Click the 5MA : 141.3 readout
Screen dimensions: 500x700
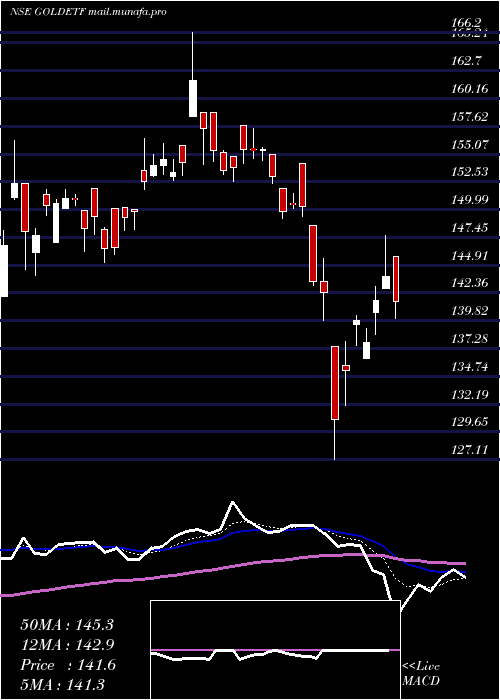pyautogui.click(x=62, y=684)
